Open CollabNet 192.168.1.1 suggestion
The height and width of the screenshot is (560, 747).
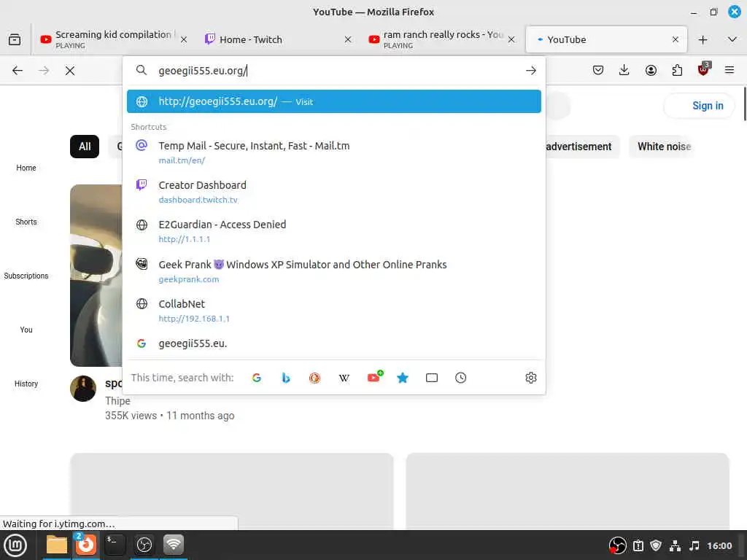[x=334, y=311]
